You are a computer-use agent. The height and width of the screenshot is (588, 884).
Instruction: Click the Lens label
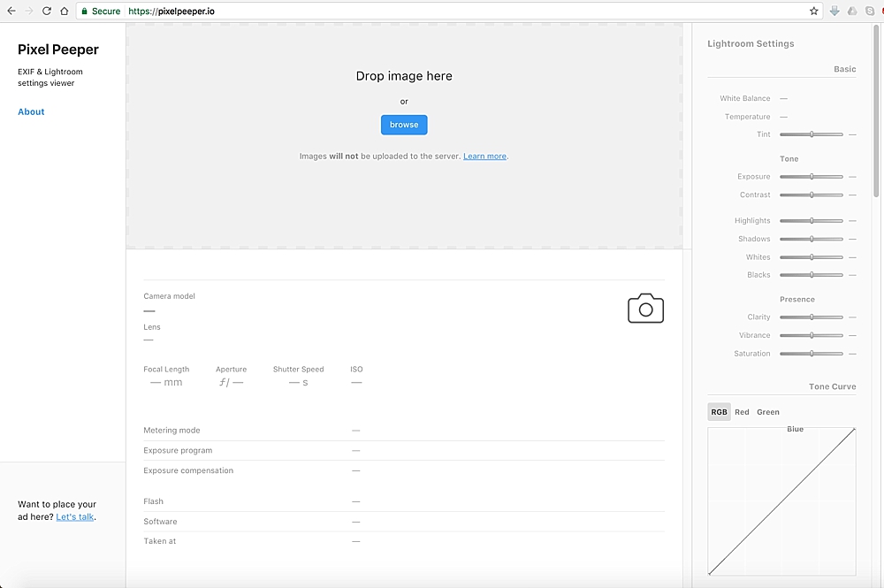click(152, 327)
